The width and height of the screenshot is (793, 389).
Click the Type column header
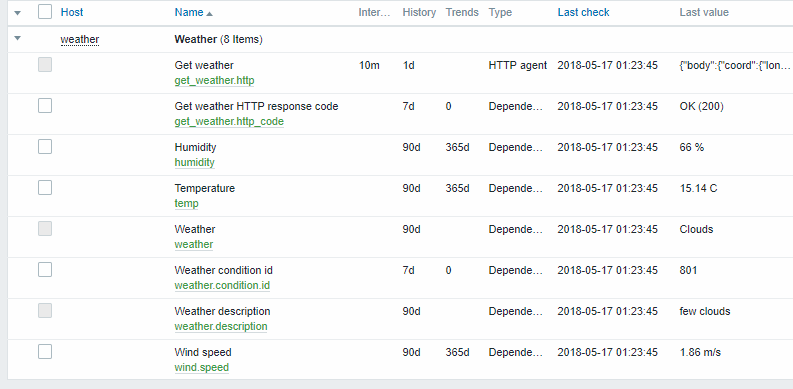click(x=500, y=13)
